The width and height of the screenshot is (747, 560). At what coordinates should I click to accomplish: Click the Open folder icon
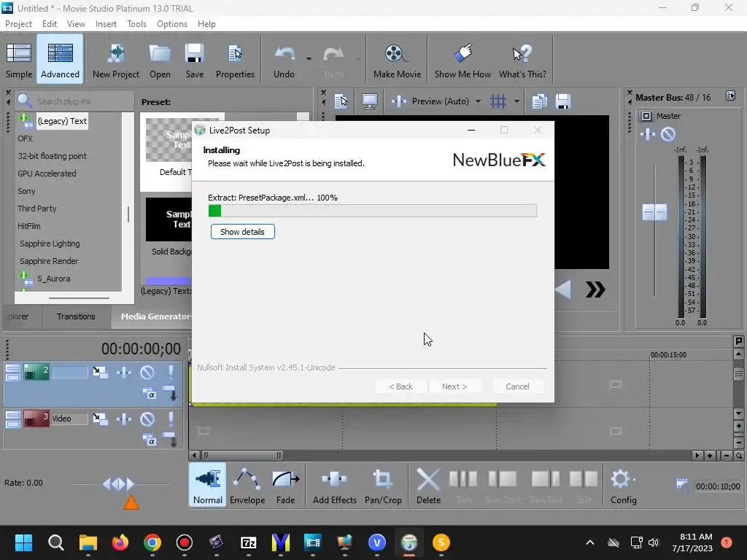[x=160, y=60]
